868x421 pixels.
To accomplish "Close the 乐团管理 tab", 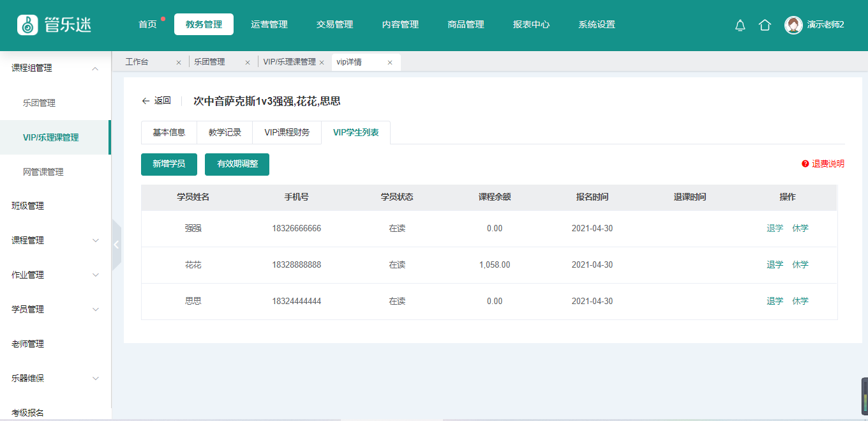I will click(x=248, y=63).
